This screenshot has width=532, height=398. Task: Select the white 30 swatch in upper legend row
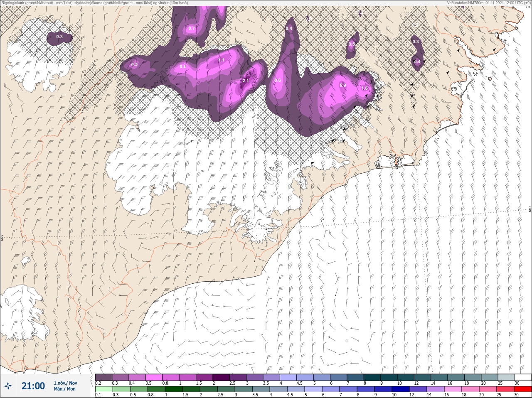pos(523,377)
